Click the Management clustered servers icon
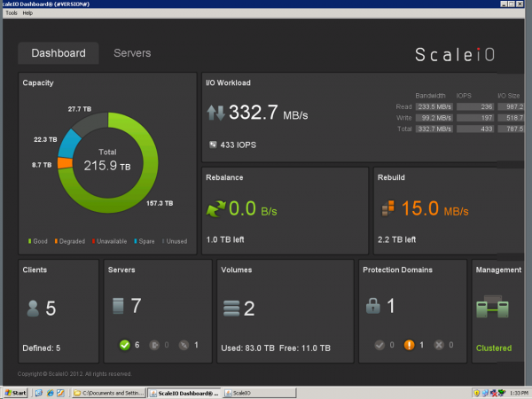This screenshot has width=532, height=399. point(492,307)
